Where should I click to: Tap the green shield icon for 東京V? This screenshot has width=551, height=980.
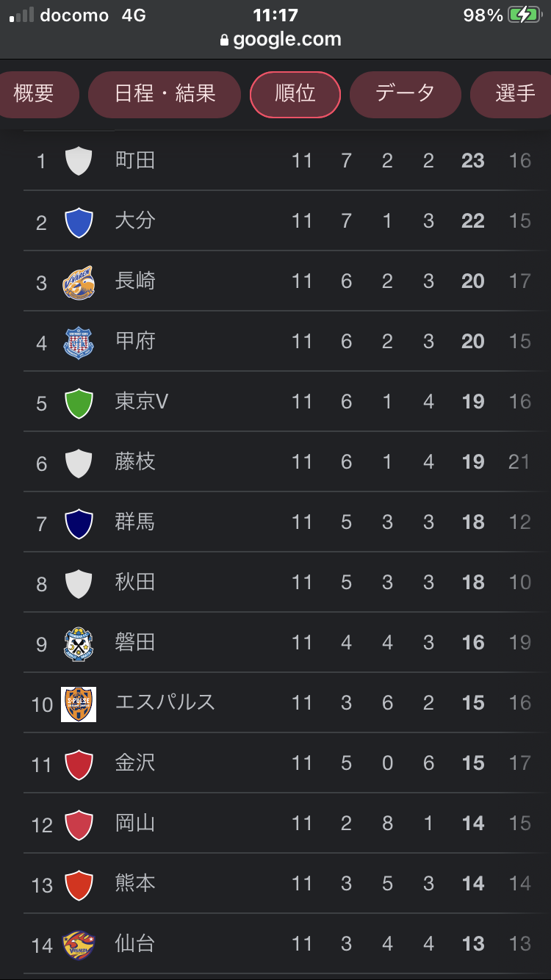(79, 403)
